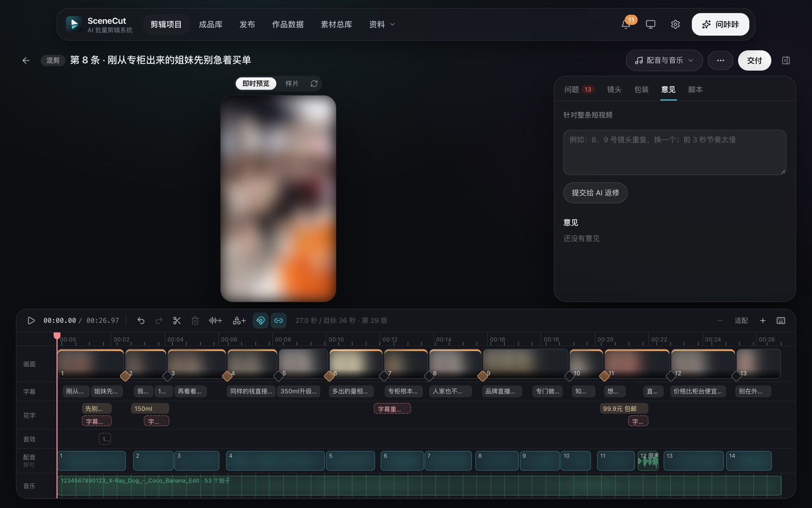Select the 150ml text overlay clip
The image size is (812, 508).
pyautogui.click(x=150, y=409)
